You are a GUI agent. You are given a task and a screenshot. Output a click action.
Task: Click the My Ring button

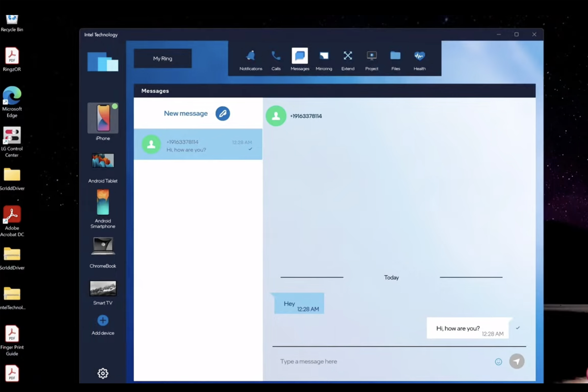coord(163,58)
